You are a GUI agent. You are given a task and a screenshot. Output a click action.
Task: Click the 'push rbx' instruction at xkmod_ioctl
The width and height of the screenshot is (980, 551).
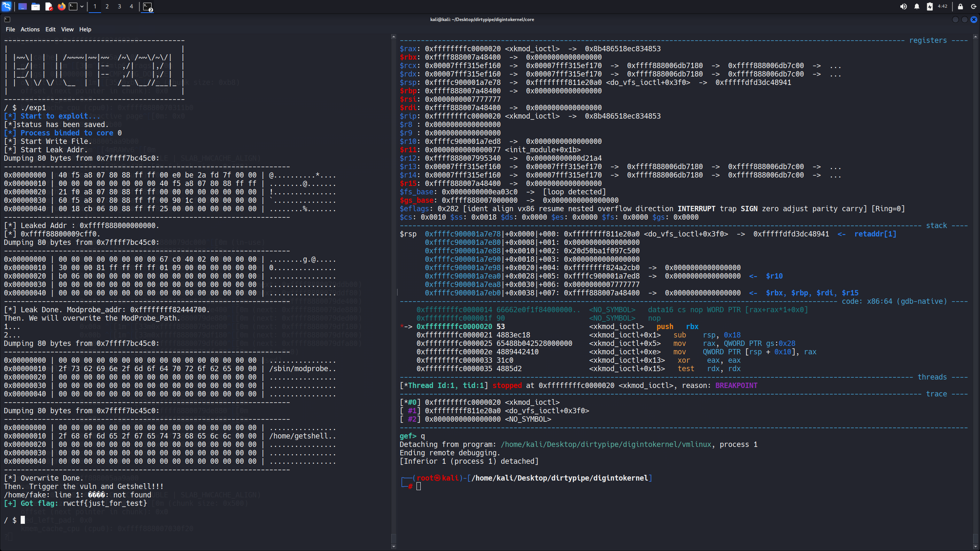(x=678, y=326)
